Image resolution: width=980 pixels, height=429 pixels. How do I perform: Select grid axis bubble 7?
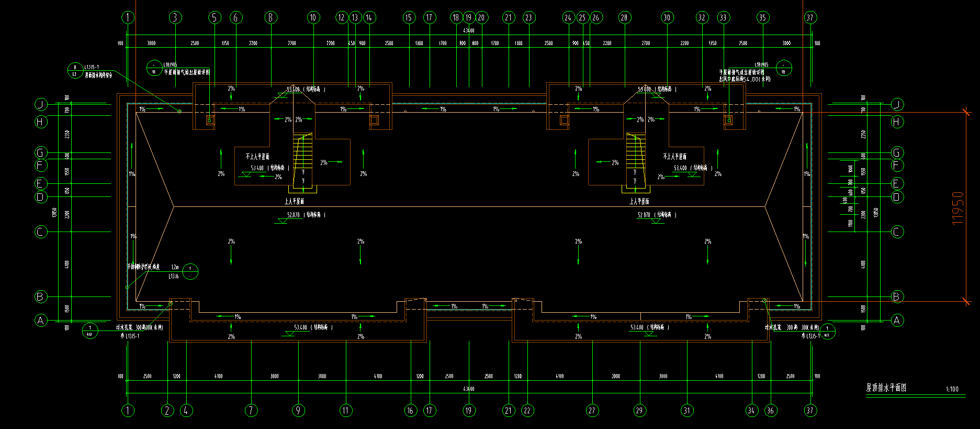tap(251, 410)
